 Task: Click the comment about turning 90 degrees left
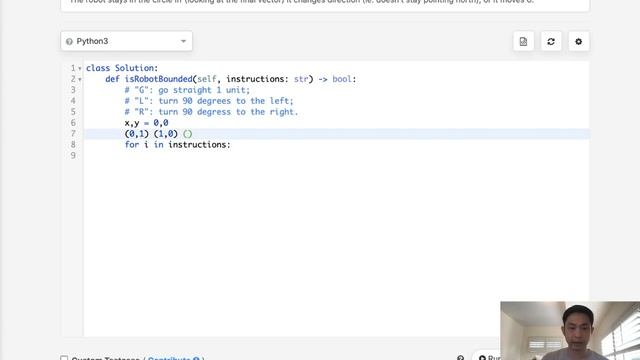pos(209,101)
